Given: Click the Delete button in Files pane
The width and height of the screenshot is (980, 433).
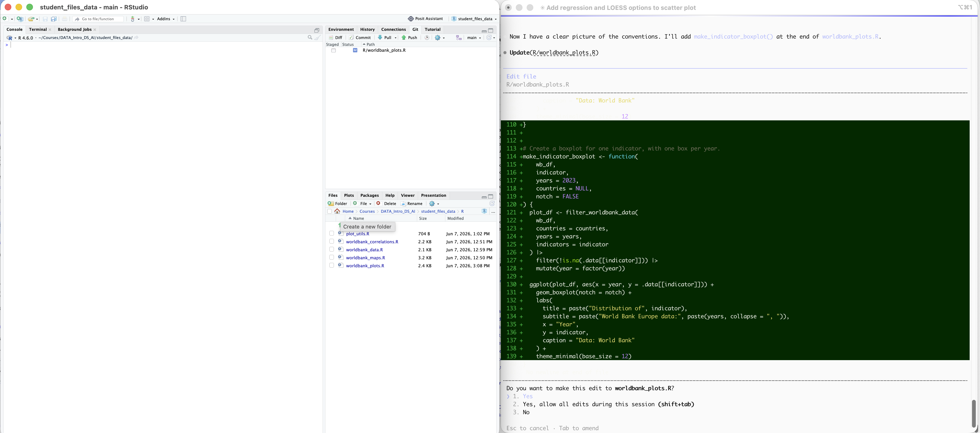Looking at the screenshot, I should coord(386,204).
